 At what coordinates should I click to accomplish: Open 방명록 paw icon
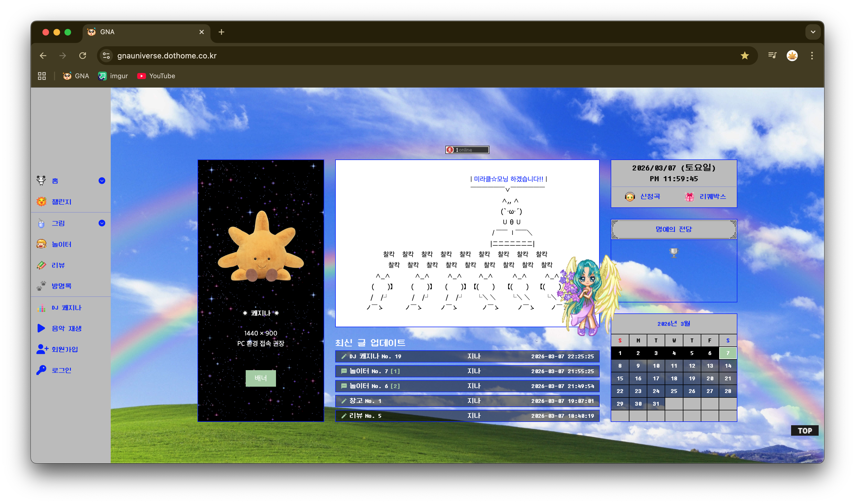41,286
